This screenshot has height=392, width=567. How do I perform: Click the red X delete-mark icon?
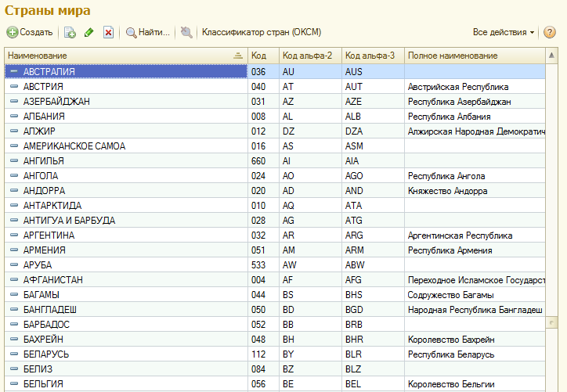pos(108,33)
